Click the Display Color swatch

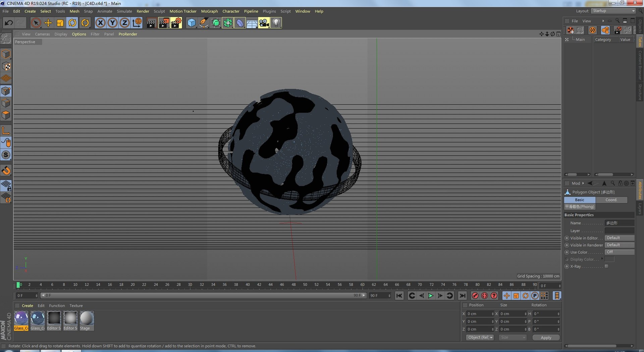[x=609, y=259]
